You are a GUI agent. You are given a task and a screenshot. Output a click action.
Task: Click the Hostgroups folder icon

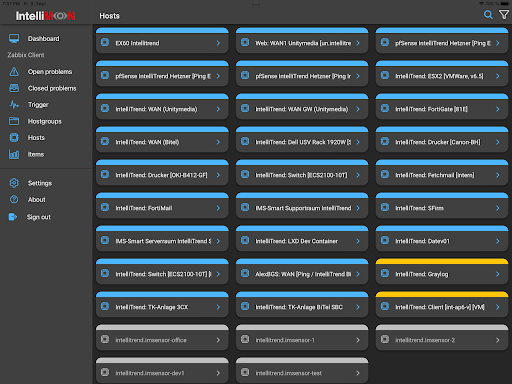tap(14, 121)
